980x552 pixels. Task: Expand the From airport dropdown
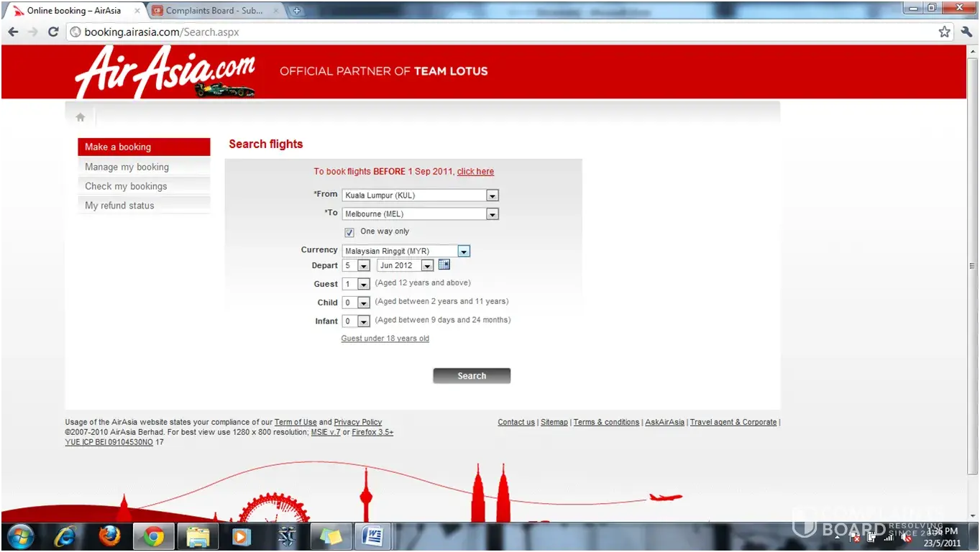click(x=492, y=195)
